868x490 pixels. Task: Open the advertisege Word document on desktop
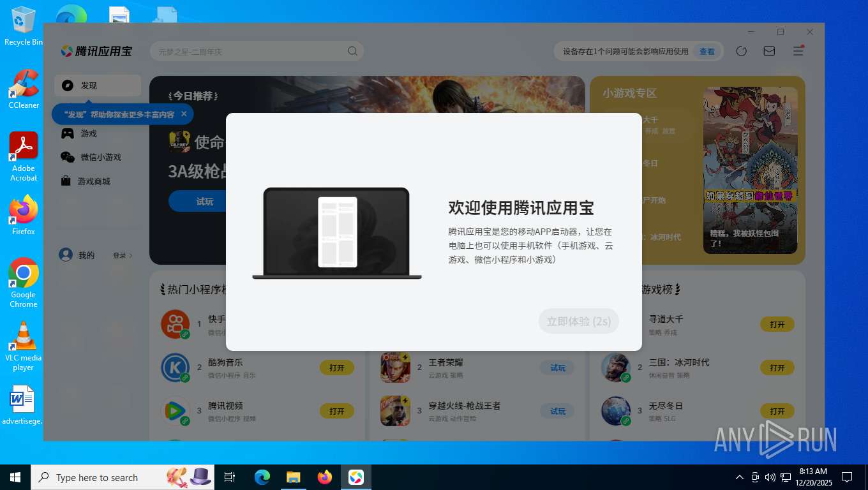click(x=24, y=405)
